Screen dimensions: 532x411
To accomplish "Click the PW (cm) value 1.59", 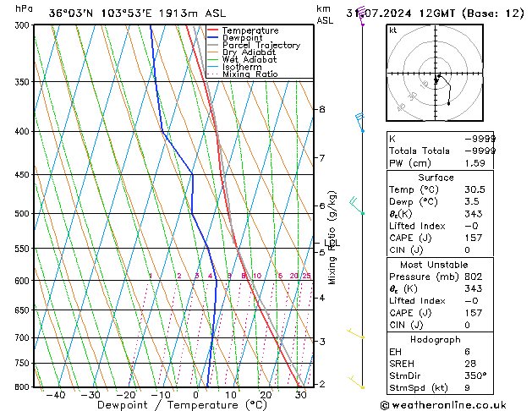I will click(x=474, y=163).
